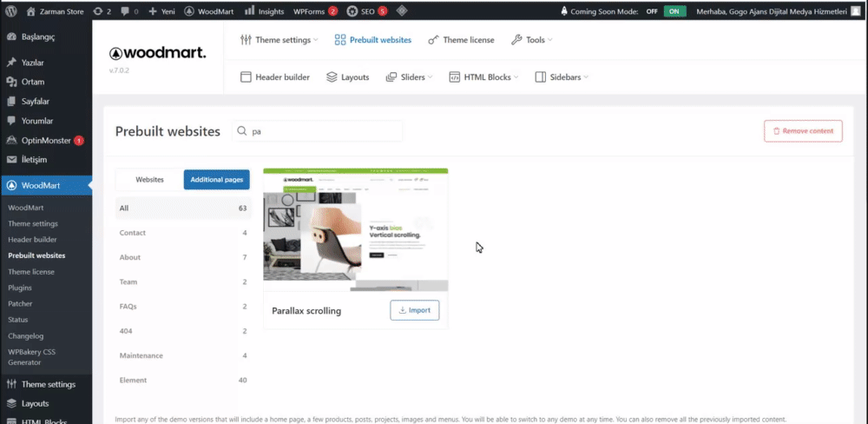This screenshot has height=424, width=868.
Task: Open Header builder submenu link
Action: tap(32, 240)
